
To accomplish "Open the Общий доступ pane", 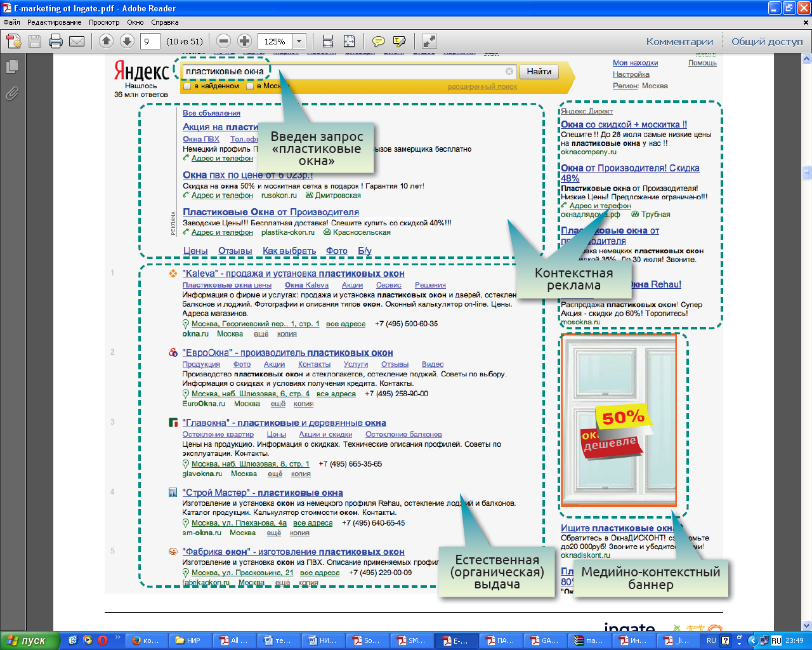I will point(767,41).
